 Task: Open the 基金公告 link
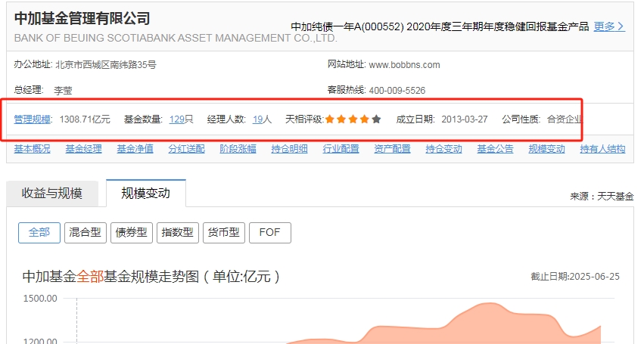(495, 149)
